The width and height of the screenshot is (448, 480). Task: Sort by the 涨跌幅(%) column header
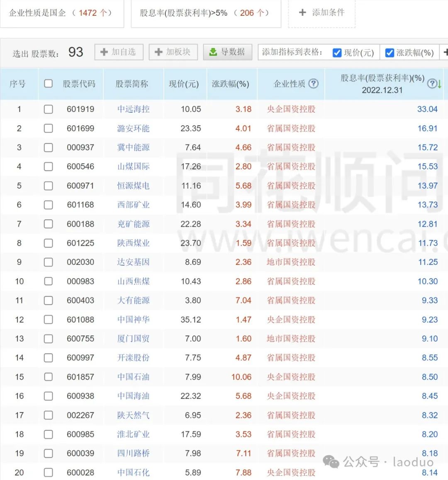pyautogui.click(x=230, y=84)
